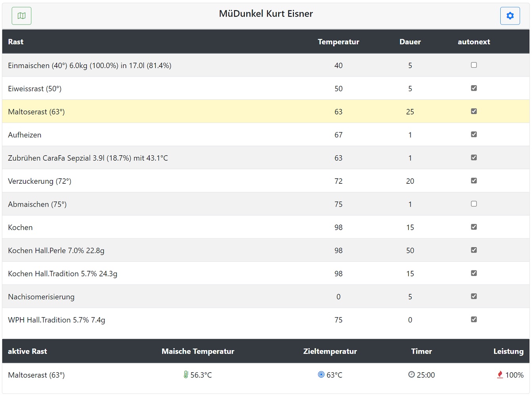Click the thermometer icon beside 56.3°C
Viewport: 532px width, 396px height.
(186, 375)
